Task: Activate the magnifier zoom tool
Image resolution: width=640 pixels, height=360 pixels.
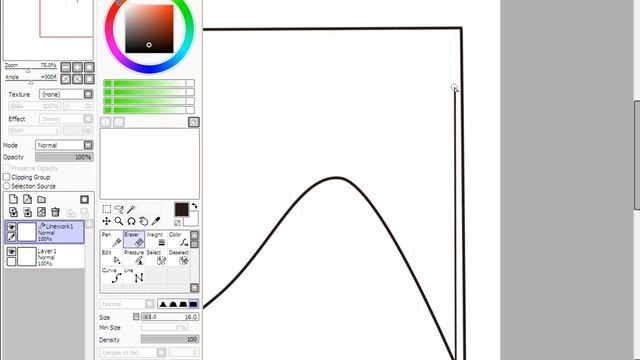Action: tap(119, 221)
